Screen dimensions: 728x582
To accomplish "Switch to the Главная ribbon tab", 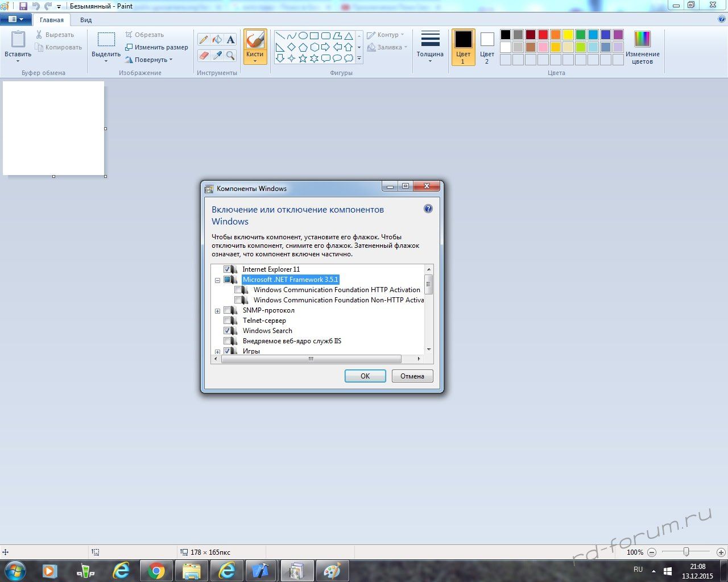I will [52, 20].
